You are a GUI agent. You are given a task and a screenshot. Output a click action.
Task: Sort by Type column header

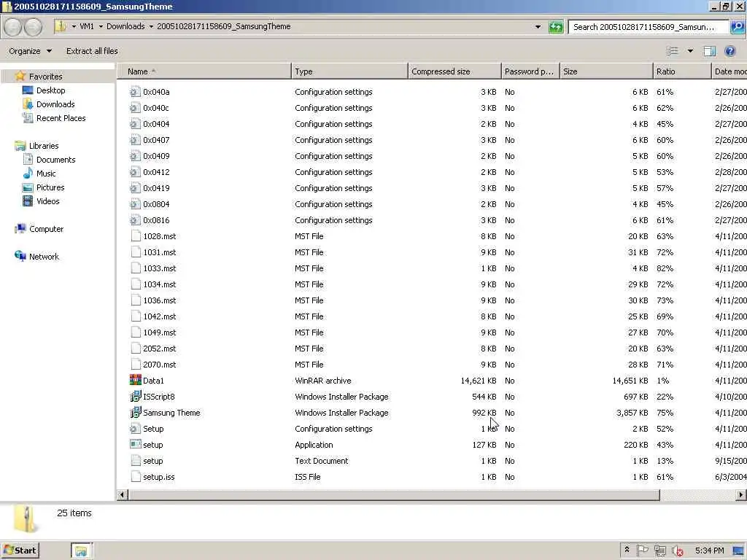click(x=349, y=71)
